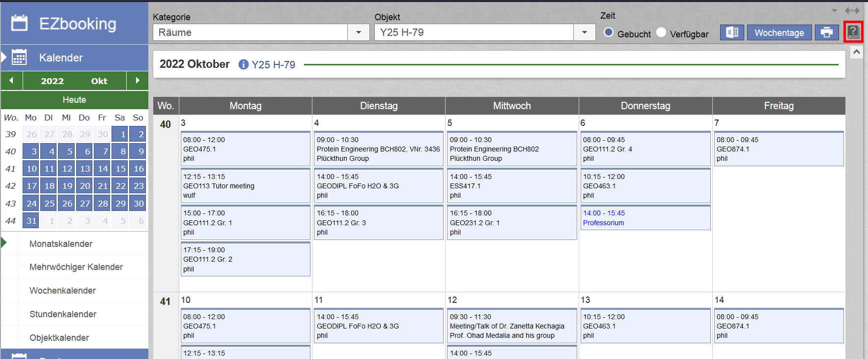Open the Kategorie dropdown arrow
This screenshot has width=868, height=359.
click(359, 32)
